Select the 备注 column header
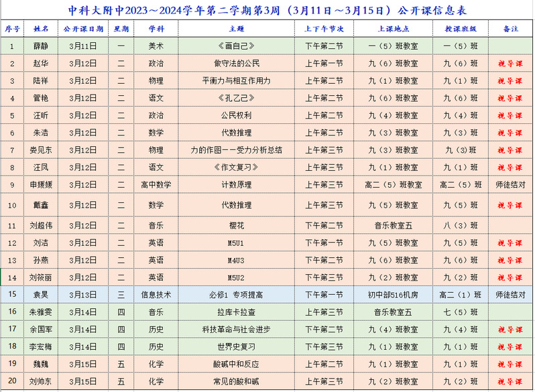The height and width of the screenshot is (392, 535). coord(511,29)
